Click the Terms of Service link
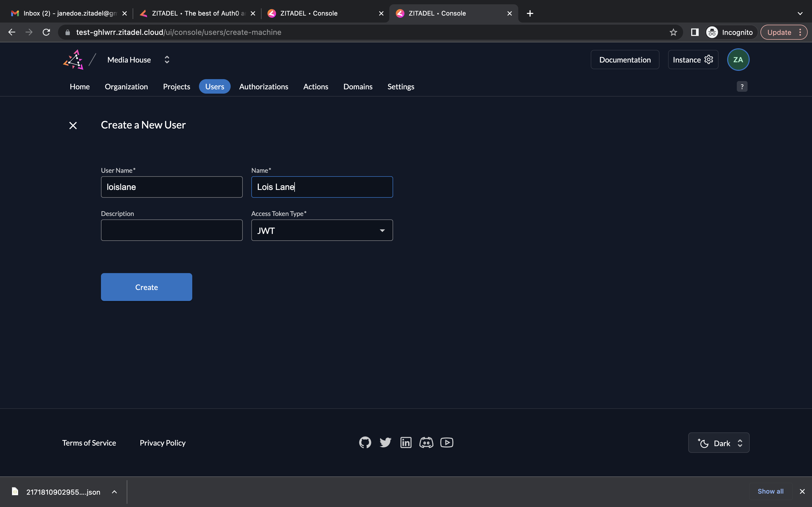Viewport: 812px width, 507px height. 89,442
